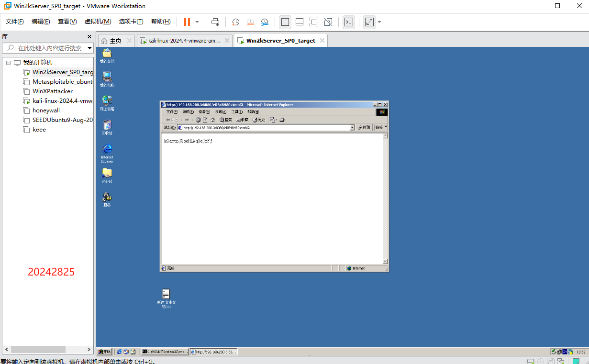Pause the virtual machine with the orange button
The width and height of the screenshot is (589, 364).
click(x=187, y=22)
